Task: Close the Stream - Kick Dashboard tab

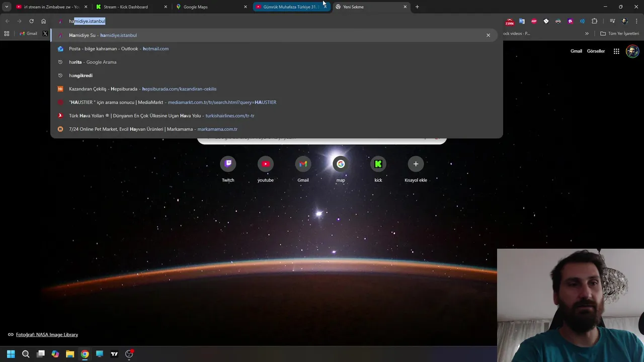Action: (x=166, y=7)
